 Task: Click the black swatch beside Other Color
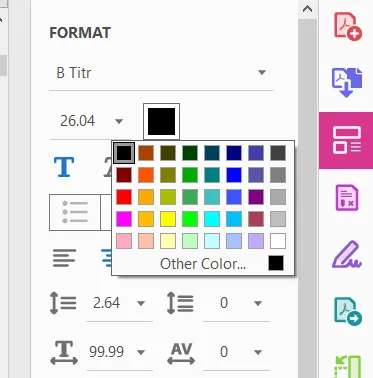(x=276, y=263)
